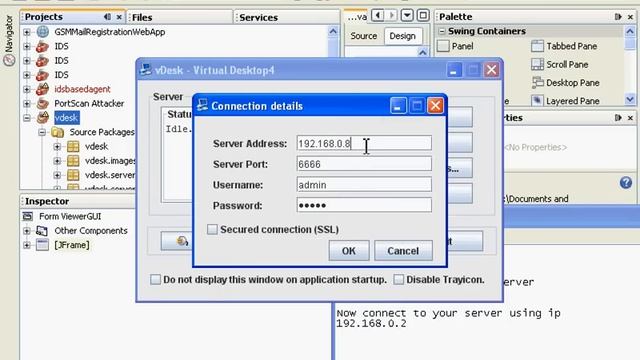Screen dimensions: 640x360
Task: Expand Other Components in Inspector
Action: [x=27, y=231]
